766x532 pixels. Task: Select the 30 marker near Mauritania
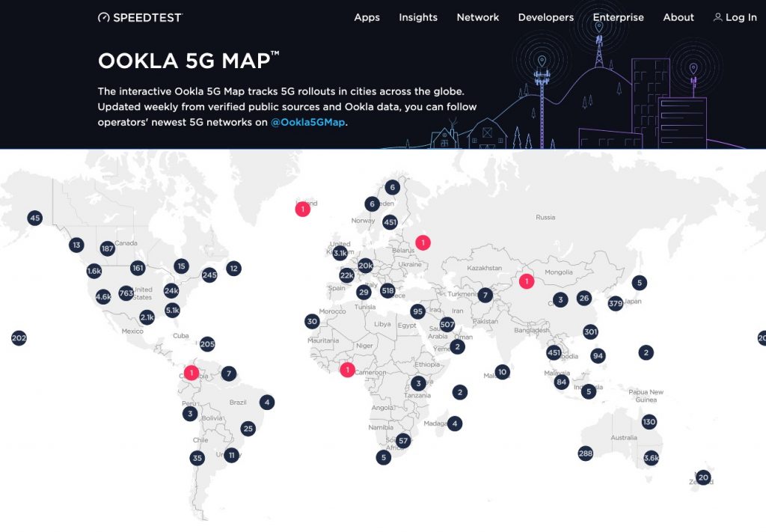pos(312,322)
